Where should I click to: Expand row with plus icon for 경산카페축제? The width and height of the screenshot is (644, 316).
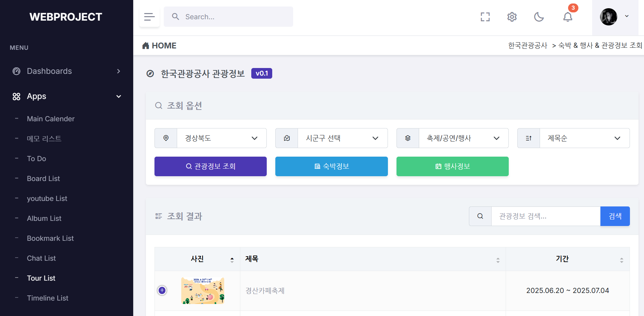pos(162,290)
